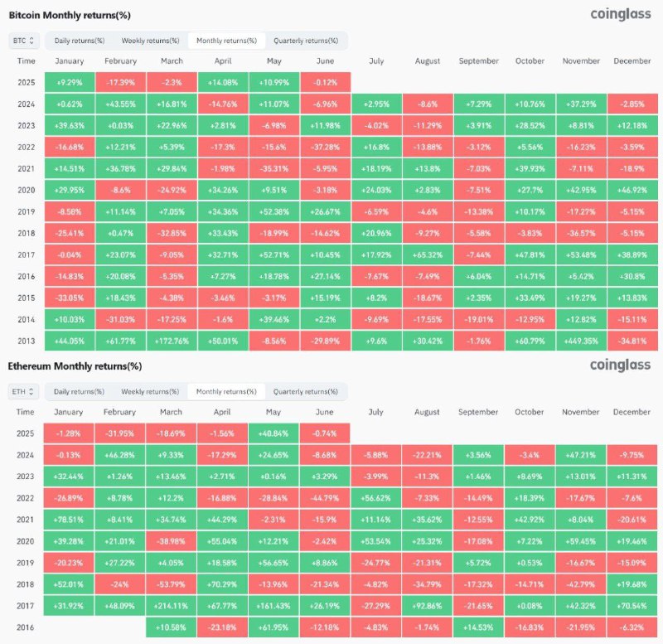Click Bitcoin February 2025 -17.39% cell
The image size is (663, 644).
click(121, 82)
